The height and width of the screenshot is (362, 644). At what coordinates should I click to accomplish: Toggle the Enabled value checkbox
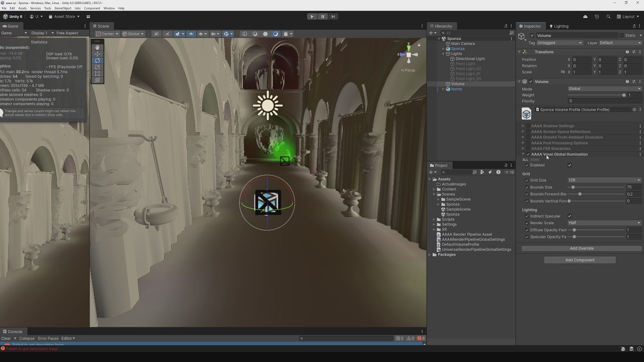pyautogui.click(x=570, y=165)
